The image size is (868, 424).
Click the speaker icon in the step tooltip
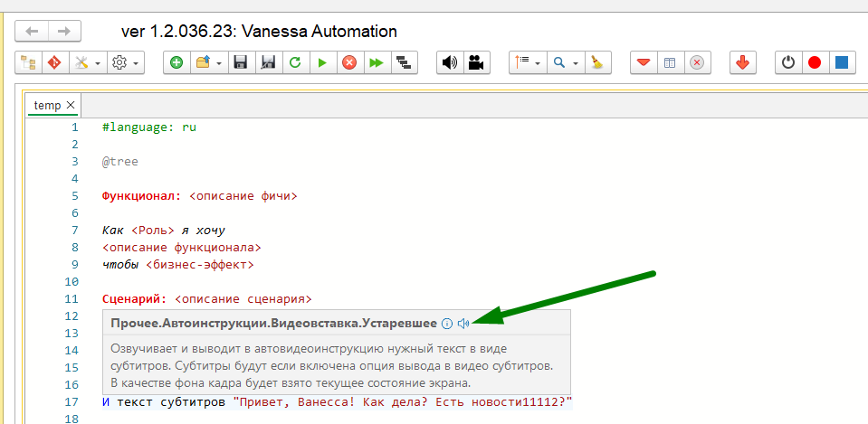tap(464, 324)
